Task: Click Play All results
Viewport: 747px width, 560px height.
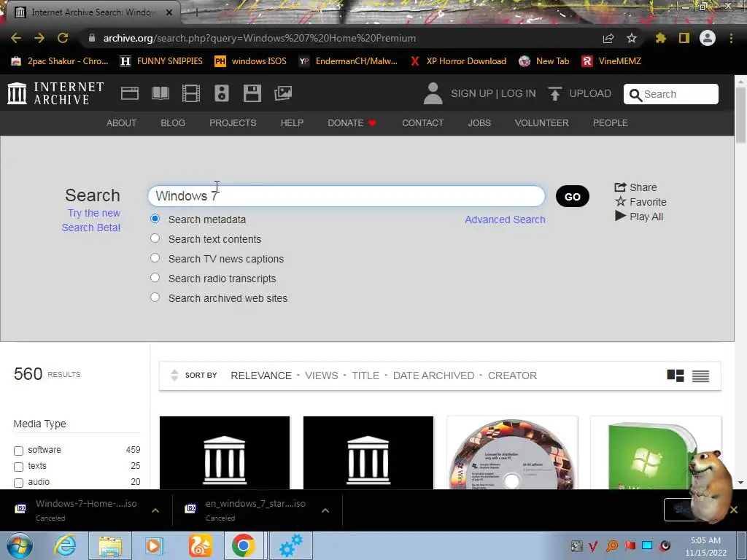Action: point(639,217)
